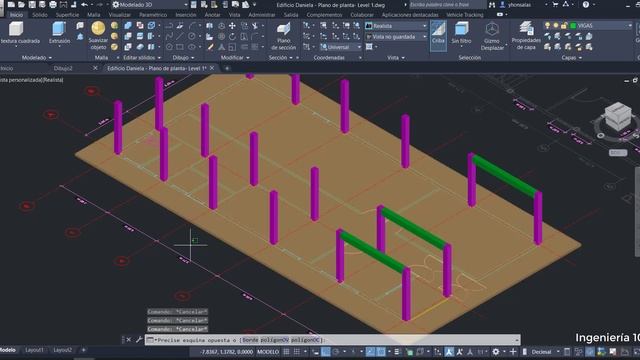The height and width of the screenshot is (360, 640).
Task: Switch to the Vehicle Tracking ribbon tab
Action: point(464,15)
